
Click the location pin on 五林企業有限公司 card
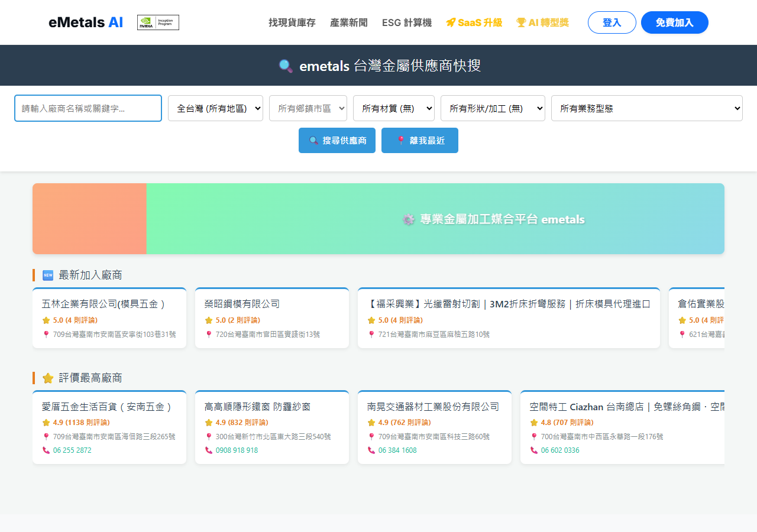click(x=46, y=335)
